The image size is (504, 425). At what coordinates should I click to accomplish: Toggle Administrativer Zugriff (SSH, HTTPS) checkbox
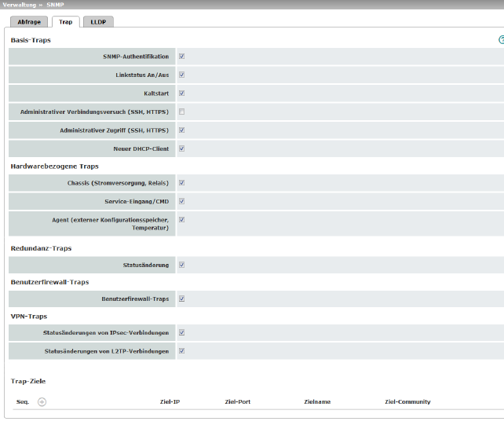[181, 130]
